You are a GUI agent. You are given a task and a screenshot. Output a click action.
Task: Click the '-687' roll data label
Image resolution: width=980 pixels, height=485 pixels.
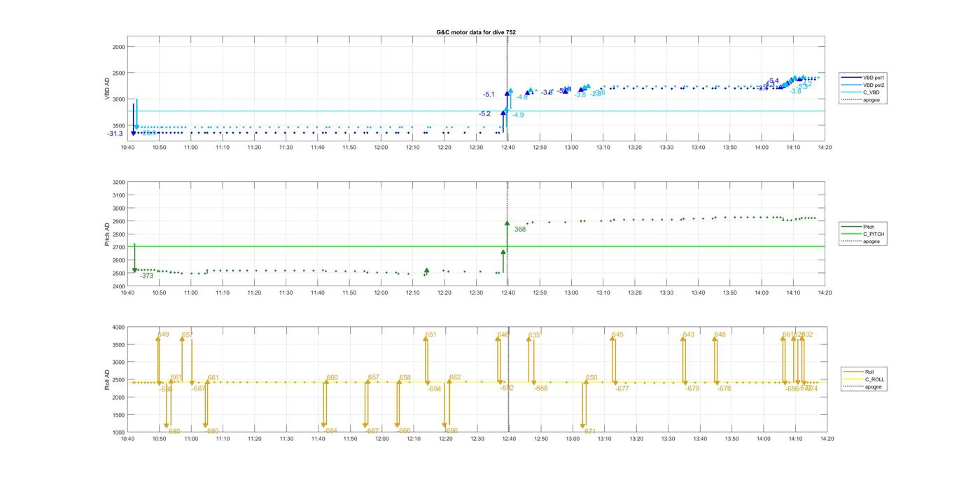click(x=199, y=388)
